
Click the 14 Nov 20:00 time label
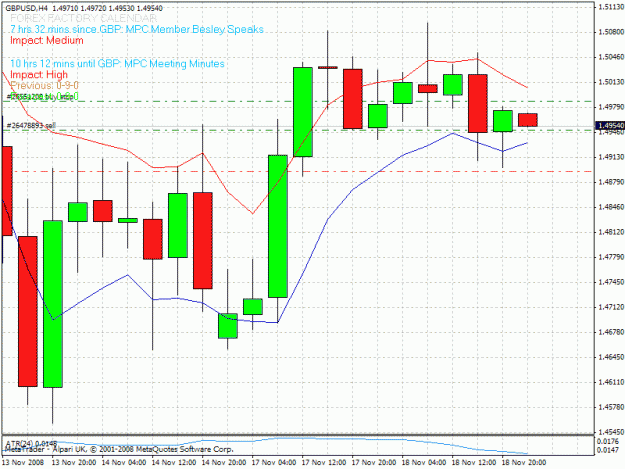(224, 463)
